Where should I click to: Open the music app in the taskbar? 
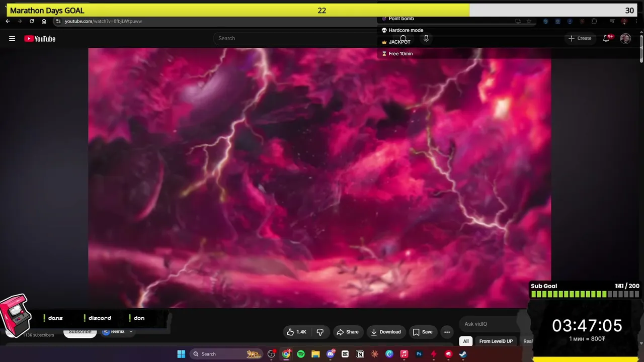click(x=404, y=354)
